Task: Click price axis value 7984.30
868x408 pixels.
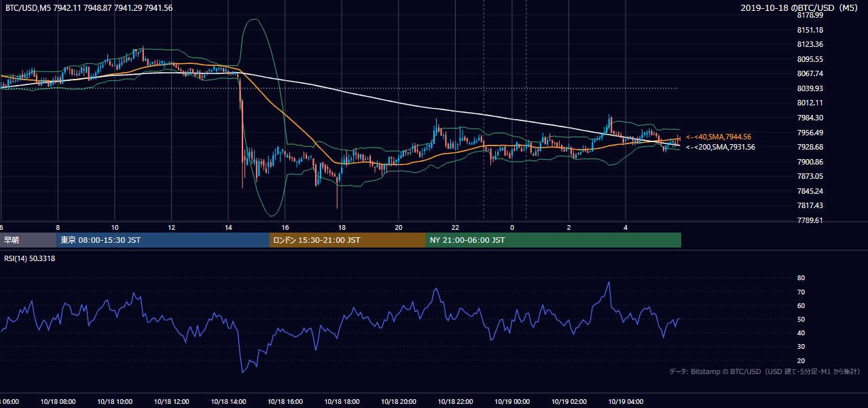Action: coord(810,118)
